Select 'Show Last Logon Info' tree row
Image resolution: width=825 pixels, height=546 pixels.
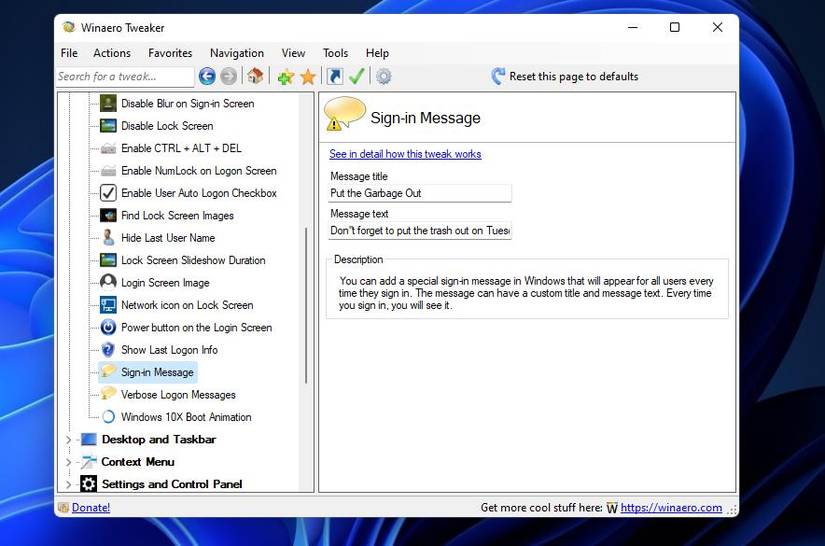coord(169,350)
